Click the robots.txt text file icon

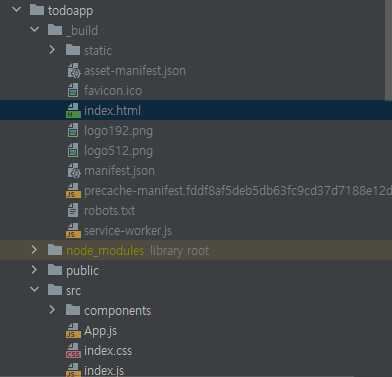pyautogui.click(x=73, y=210)
